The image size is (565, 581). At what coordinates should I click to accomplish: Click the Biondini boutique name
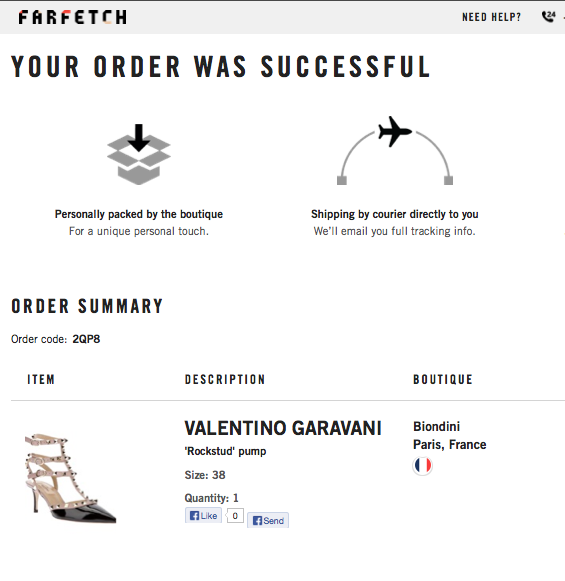[436, 426]
